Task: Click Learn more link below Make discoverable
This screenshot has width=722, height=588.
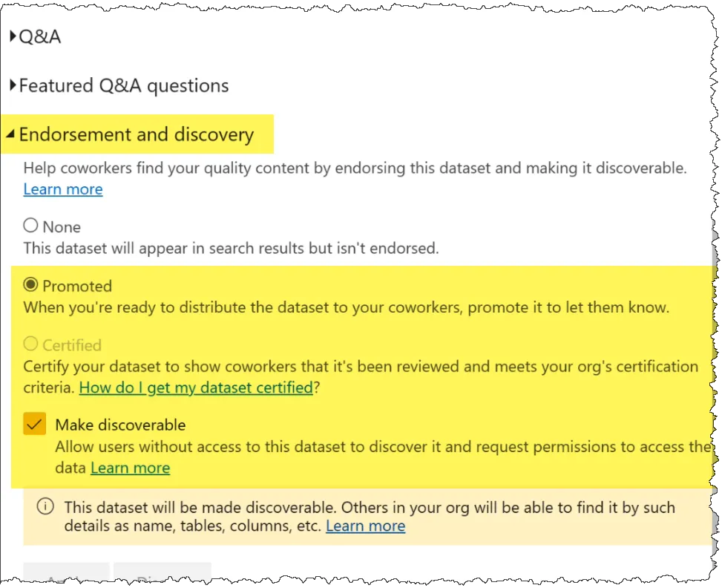Action: click(x=130, y=468)
